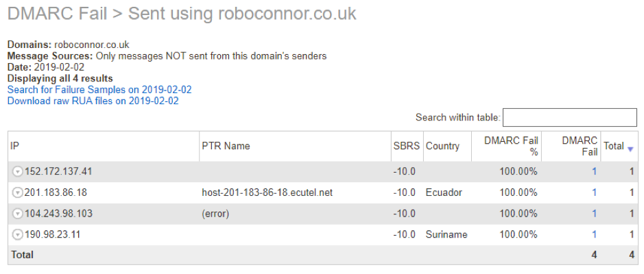Sort table by IP column header
Screen dimensions: 644x274
pyautogui.click(x=14, y=146)
